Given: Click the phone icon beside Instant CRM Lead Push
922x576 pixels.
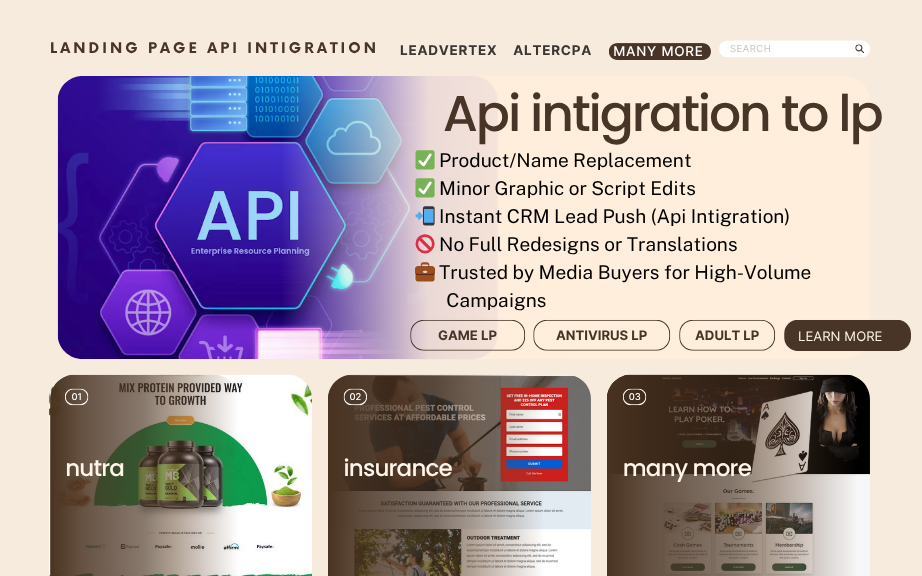Looking at the screenshot, I should (x=425, y=216).
